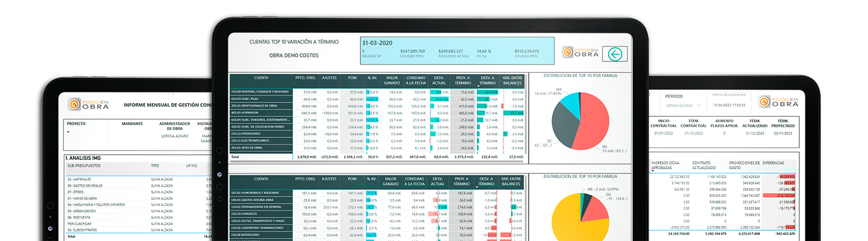Screen dimensions: 868x241
Task: Select row 210.02-Jefes de Obra
Action: [377, 148]
